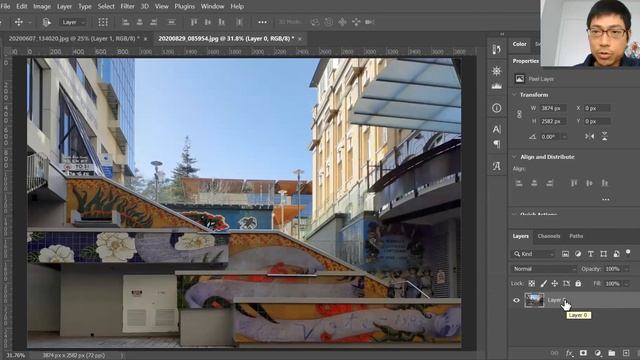
Task: Open the Glyphs panel icon in dock
Action: (x=496, y=166)
